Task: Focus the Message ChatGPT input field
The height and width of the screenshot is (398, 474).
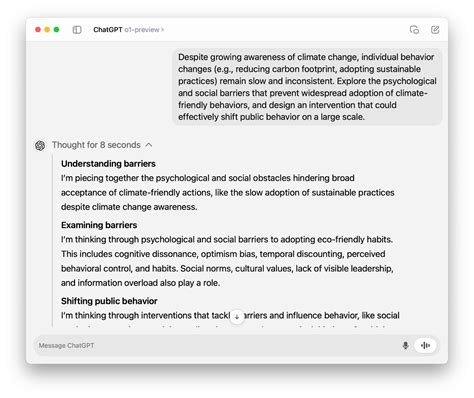Action: pos(217,345)
